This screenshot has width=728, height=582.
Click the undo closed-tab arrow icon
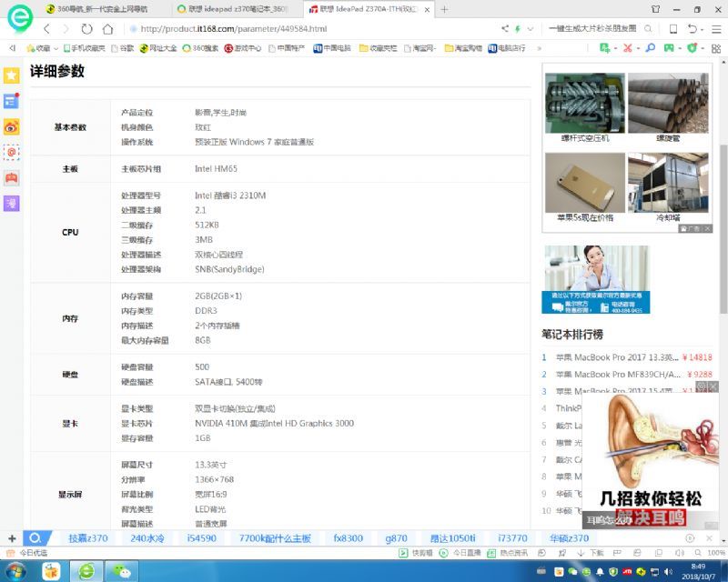[693, 29]
